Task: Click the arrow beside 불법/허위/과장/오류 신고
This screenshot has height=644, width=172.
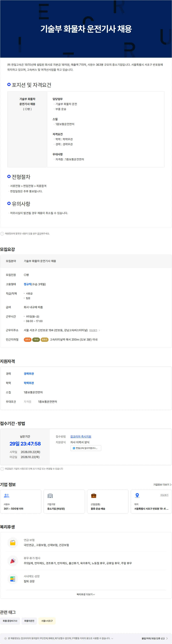Action: click(x=167, y=638)
